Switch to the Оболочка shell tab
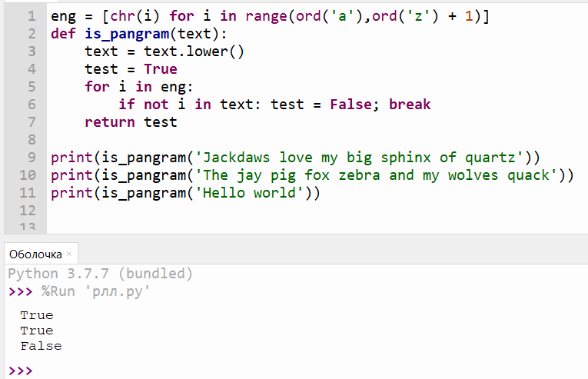This screenshot has width=588, height=379. point(35,254)
